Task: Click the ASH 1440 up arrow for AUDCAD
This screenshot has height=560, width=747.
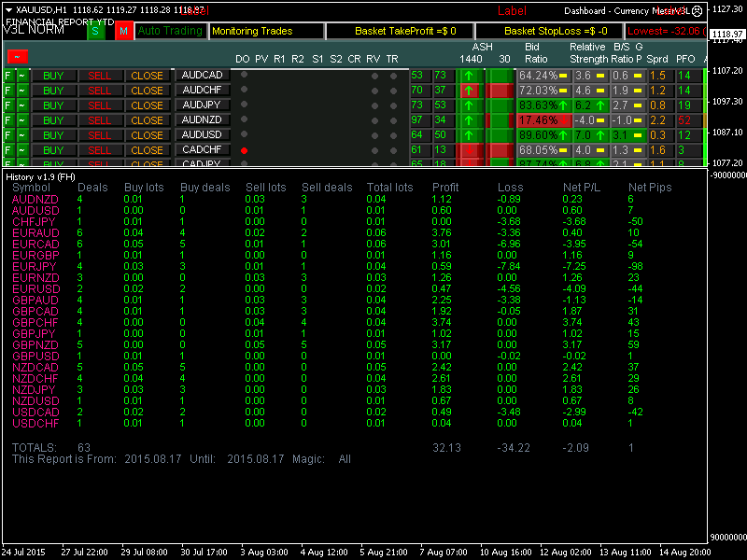Action: click(469, 76)
